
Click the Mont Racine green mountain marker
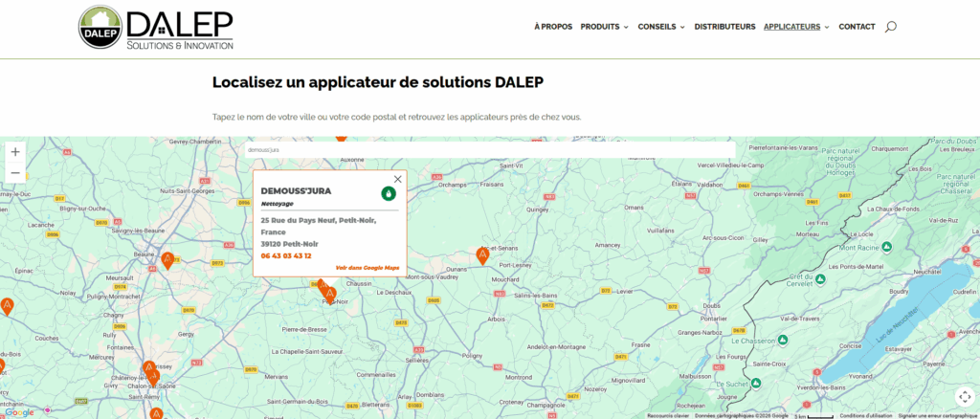click(830, 245)
